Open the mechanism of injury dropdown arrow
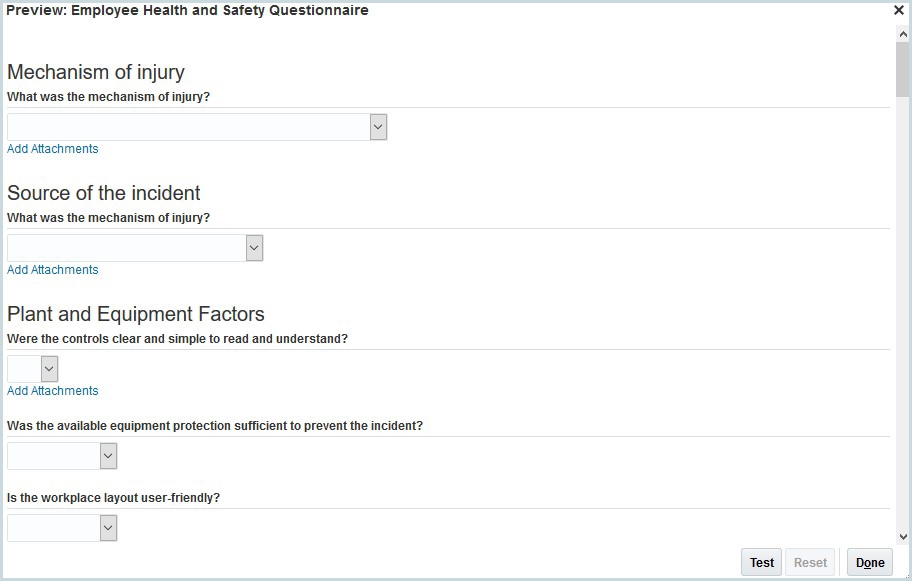912x581 pixels. coord(378,127)
